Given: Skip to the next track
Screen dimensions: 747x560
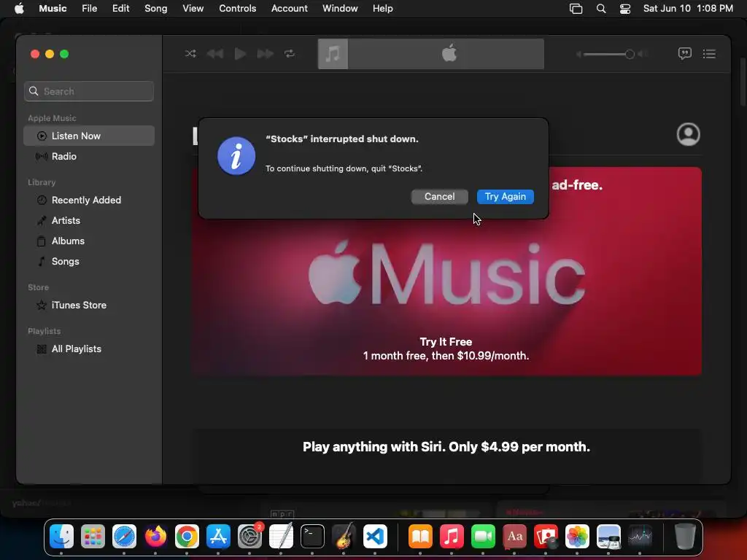Looking at the screenshot, I should point(265,53).
